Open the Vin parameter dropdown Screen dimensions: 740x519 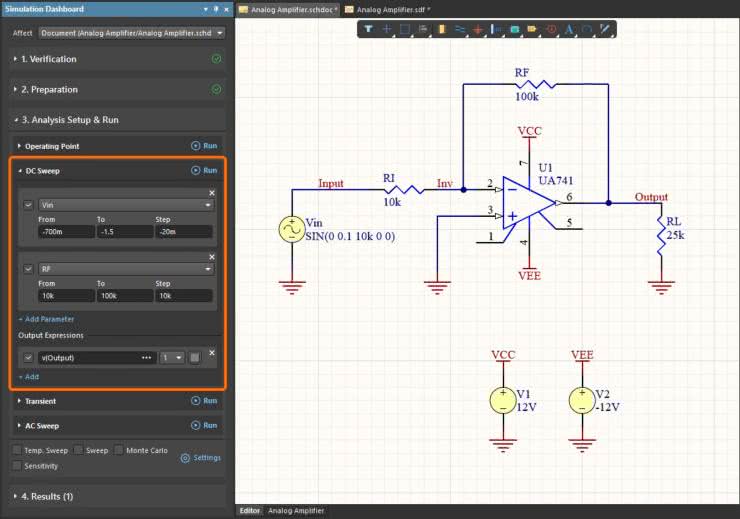[x=207, y=205]
